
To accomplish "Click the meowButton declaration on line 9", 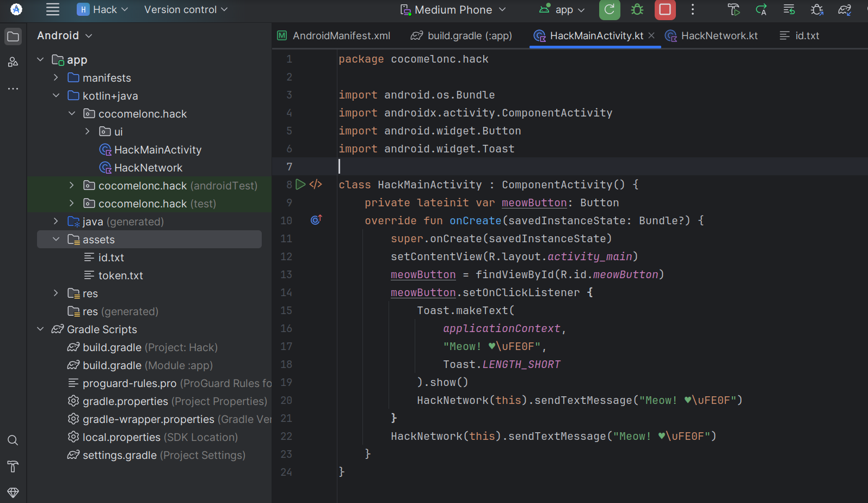I will pyautogui.click(x=534, y=203).
